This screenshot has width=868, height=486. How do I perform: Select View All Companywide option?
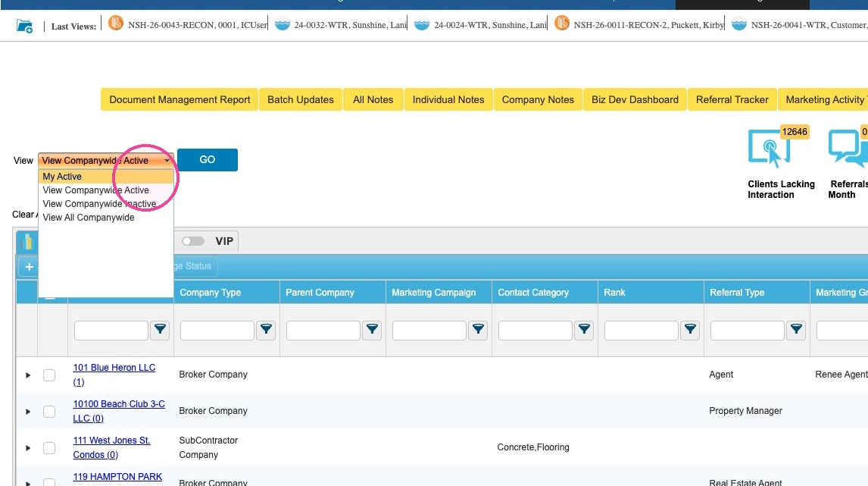coord(106,218)
